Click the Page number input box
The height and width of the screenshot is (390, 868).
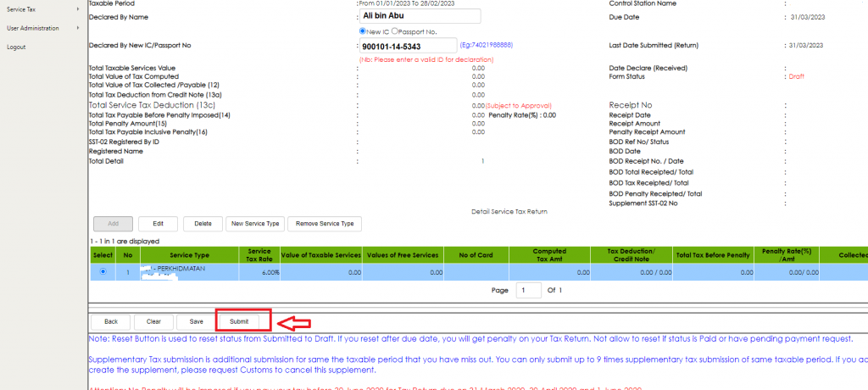pyautogui.click(x=528, y=291)
